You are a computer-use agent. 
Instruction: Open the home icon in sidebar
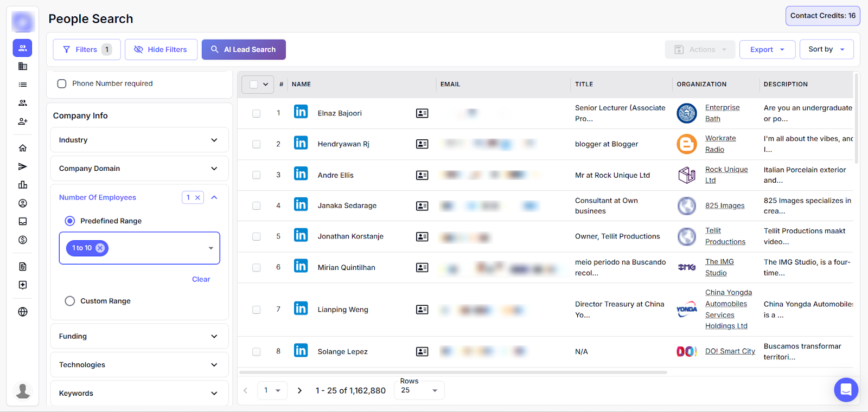pos(23,148)
